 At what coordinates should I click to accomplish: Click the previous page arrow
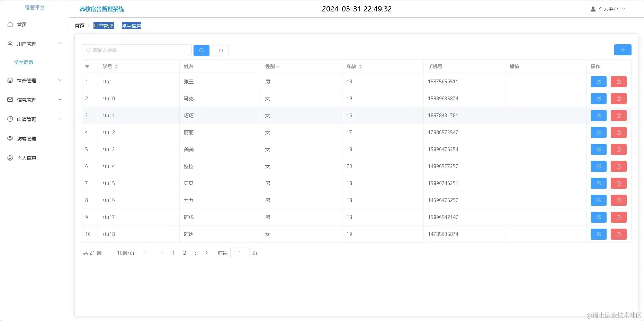click(x=162, y=253)
